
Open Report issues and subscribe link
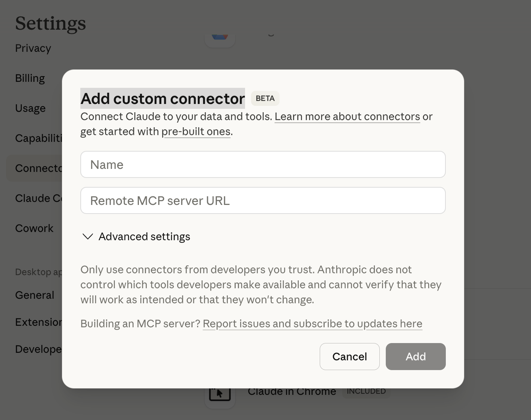pos(312,324)
